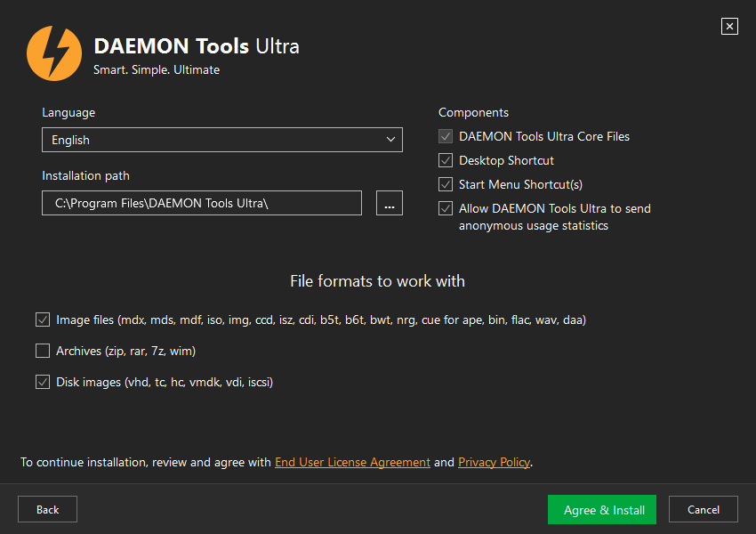The height and width of the screenshot is (534, 756).
Task: Click the "DAEMON Tools Ultra" title text
Action: (197, 46)
